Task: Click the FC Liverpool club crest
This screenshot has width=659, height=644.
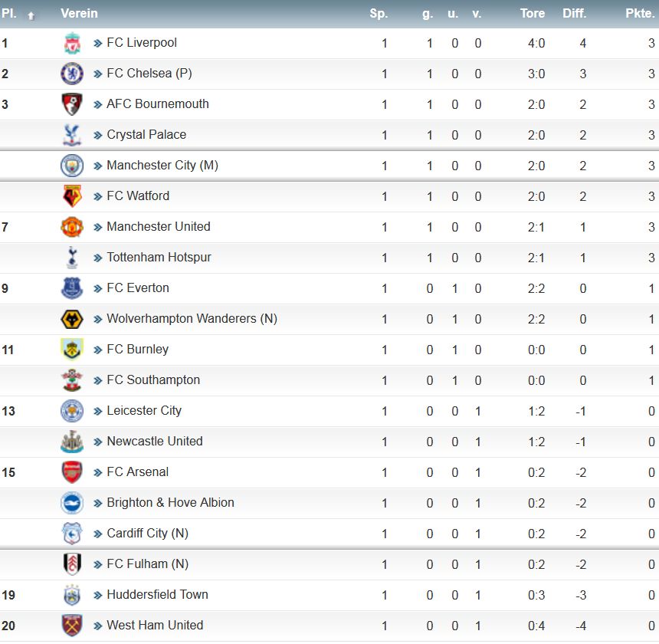Action: (x=72, y=43)
